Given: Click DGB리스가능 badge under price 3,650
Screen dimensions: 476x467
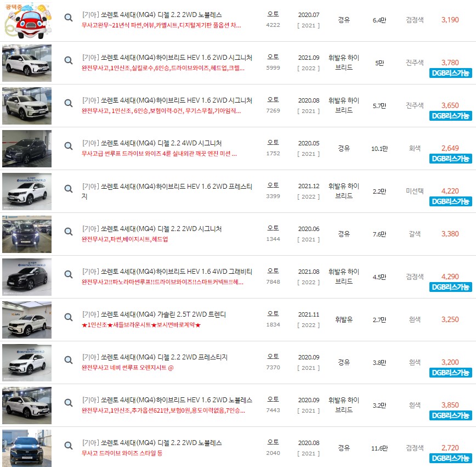Looking at the screenshot, I should pos(451,116).
